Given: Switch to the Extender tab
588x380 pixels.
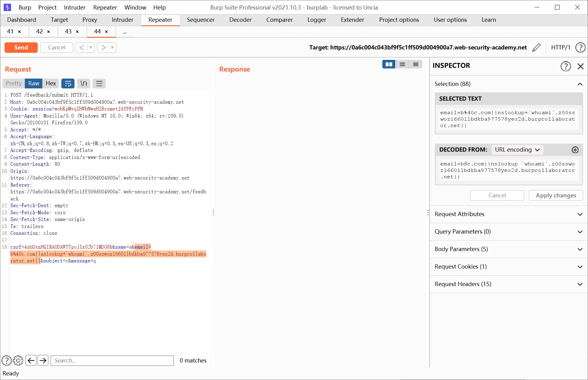Looking at the screenshot, I should click(353, 20).
